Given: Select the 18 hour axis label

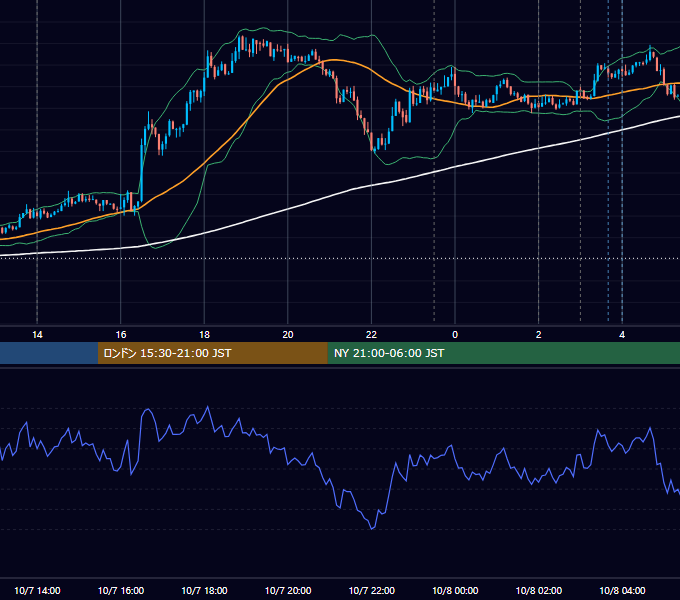Looking at the screenshot, I should (204, 335).
